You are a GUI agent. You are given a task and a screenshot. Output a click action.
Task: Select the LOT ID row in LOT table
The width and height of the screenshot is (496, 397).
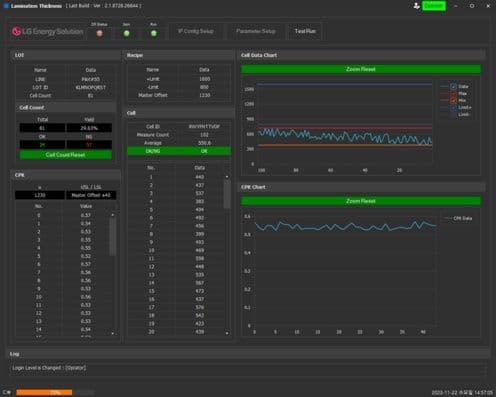pos(65,87)
